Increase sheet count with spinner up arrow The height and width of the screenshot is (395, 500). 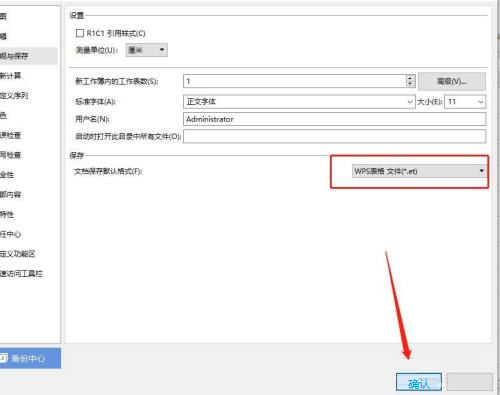click(x=411, y=78)
